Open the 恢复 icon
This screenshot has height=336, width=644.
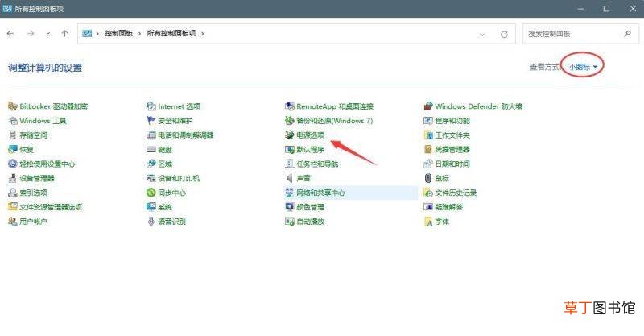[x=13, y=149]
